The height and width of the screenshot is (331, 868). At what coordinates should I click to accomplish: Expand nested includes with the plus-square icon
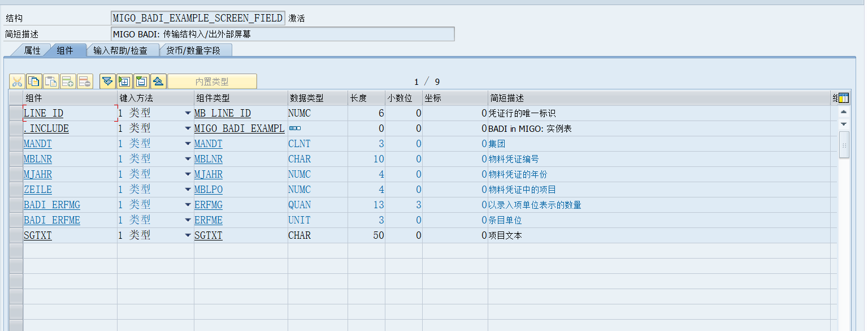coord(124,81)
